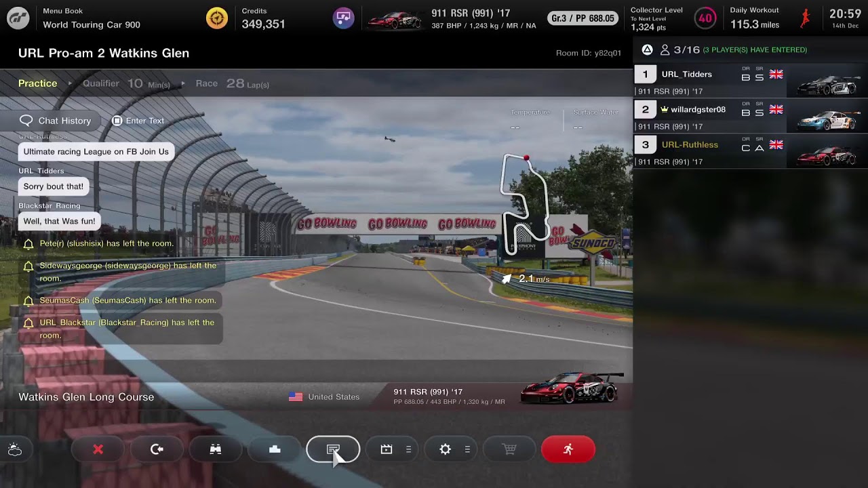The height and width of the screenshot is (488, 868).
Task: Click the Room ID: y82q01 text
Action: tap(588, 54)
